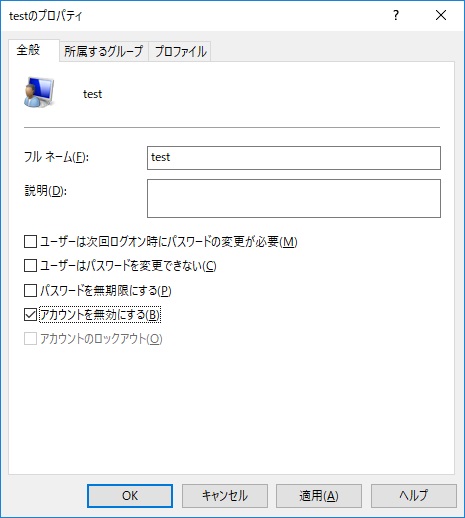Enable ユーザーは次回ログオン時にパスワードの変更が必要 checkbox

tap(30, 242)
